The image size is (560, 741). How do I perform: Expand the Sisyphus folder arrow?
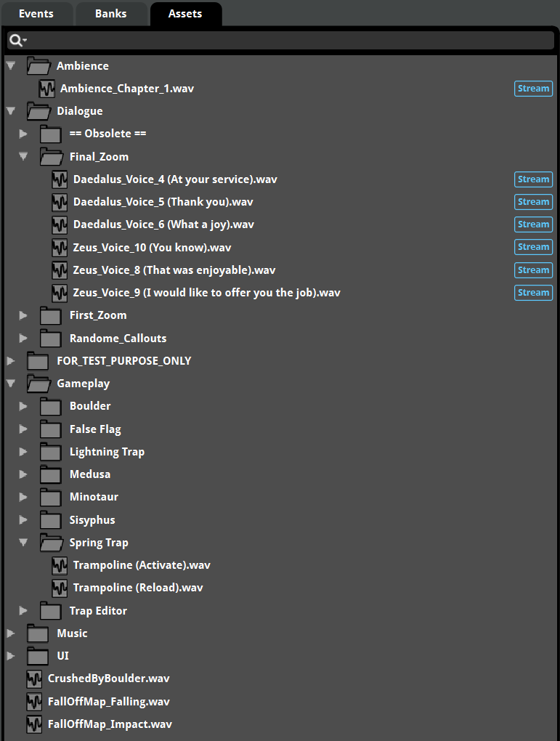click(x=23, y=520)
